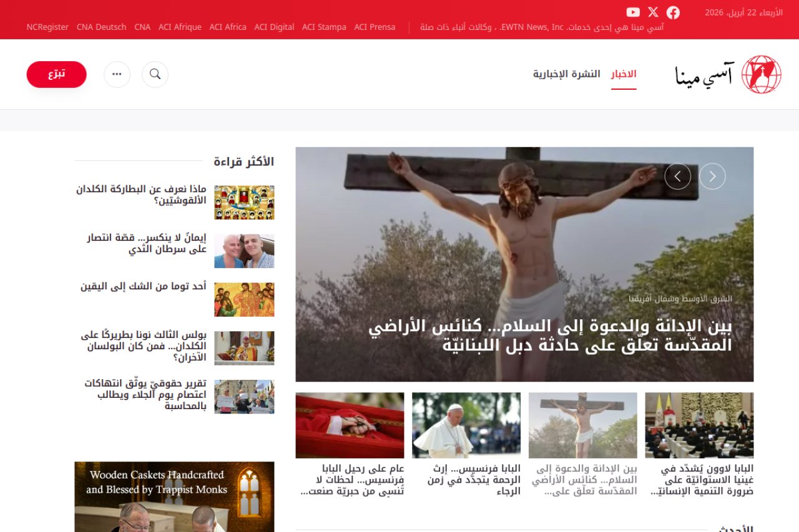Open the three-dots more options menu
Image resolution: width=799 pixels, height=532 pixels.
point(117,74)
